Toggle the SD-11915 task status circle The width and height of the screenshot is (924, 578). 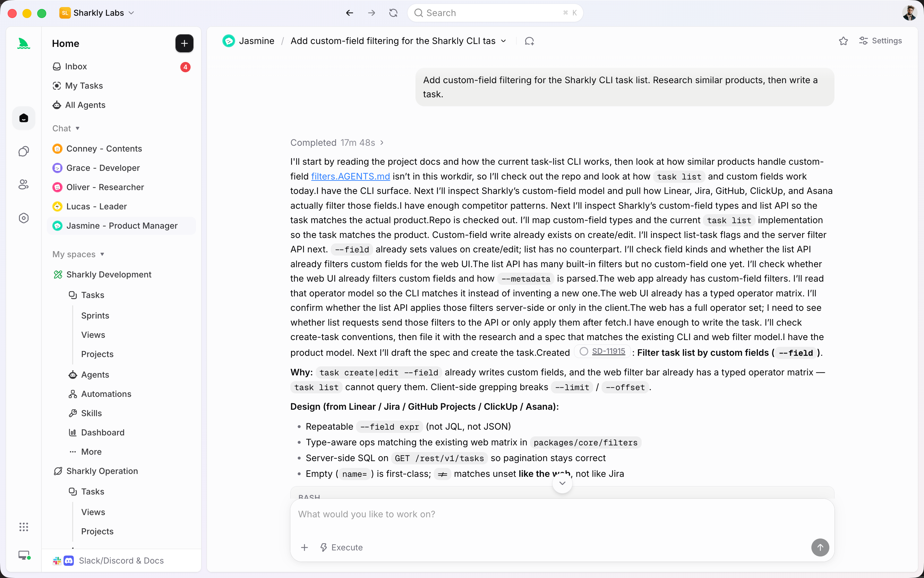(584, 351)
